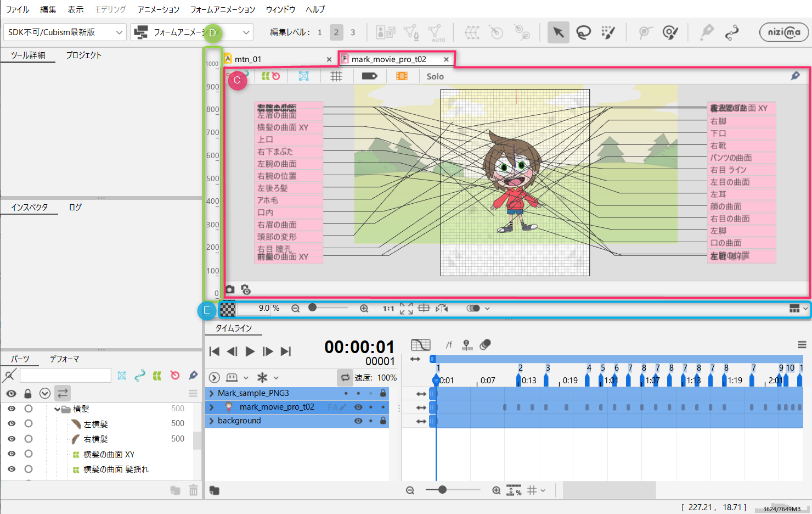Viewport: 812px width, 514px height.
Task: Click the Solo button in the viewer toolbar
Action: tap(435, 76)
